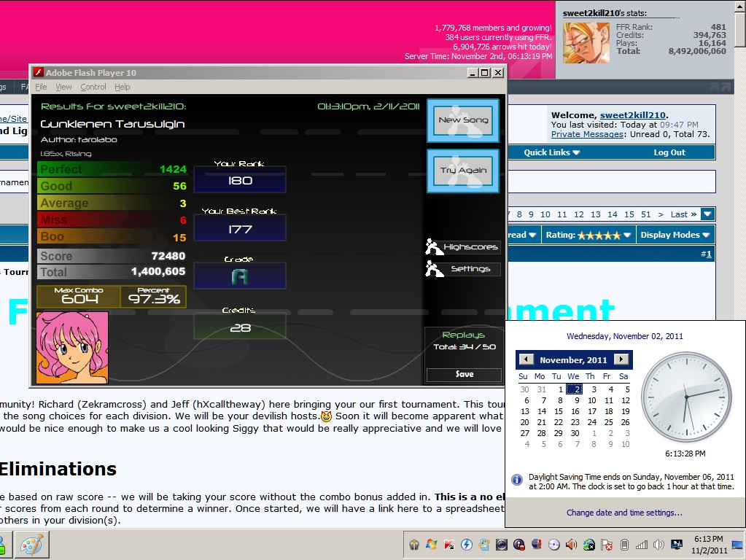Click the headphones tray icon
This screenshot has height=560, width=746.
point(414,545)
